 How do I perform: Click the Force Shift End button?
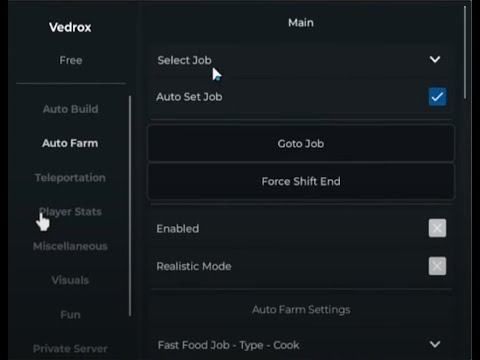coord(301,182)
